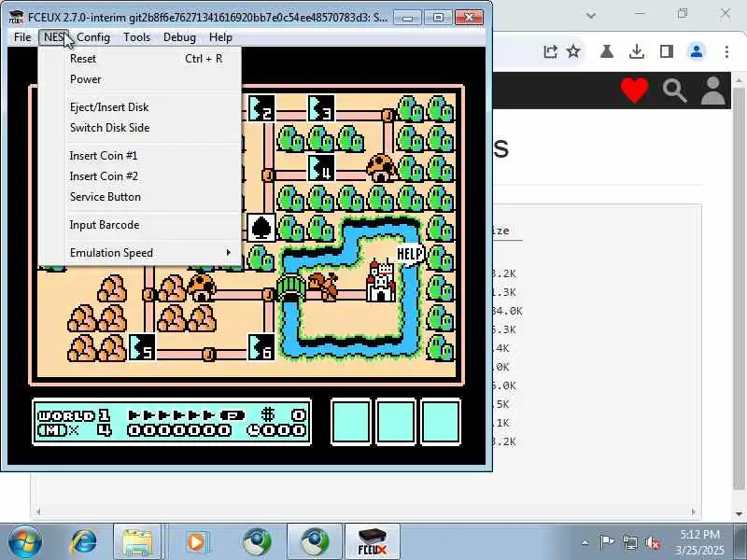The width and height of the screenshot is (747, 560).
Task: Click the webpage scroll down arrow
Action: coord(739,514)
